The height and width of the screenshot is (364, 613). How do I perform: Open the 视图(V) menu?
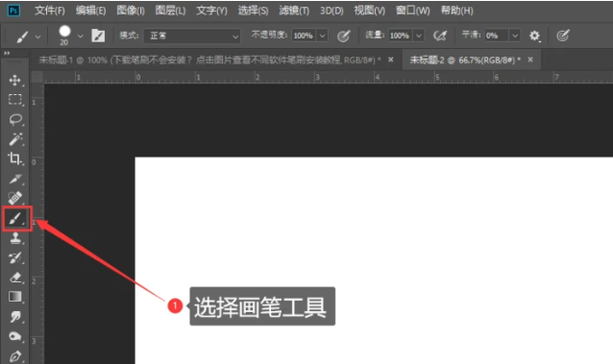[x=370, y=11]
